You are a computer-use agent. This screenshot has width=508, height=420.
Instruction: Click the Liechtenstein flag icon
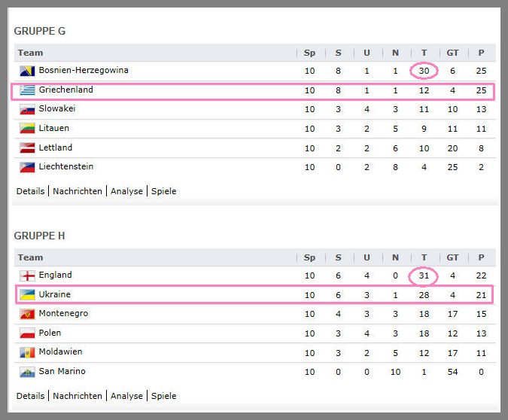(27, 167)
